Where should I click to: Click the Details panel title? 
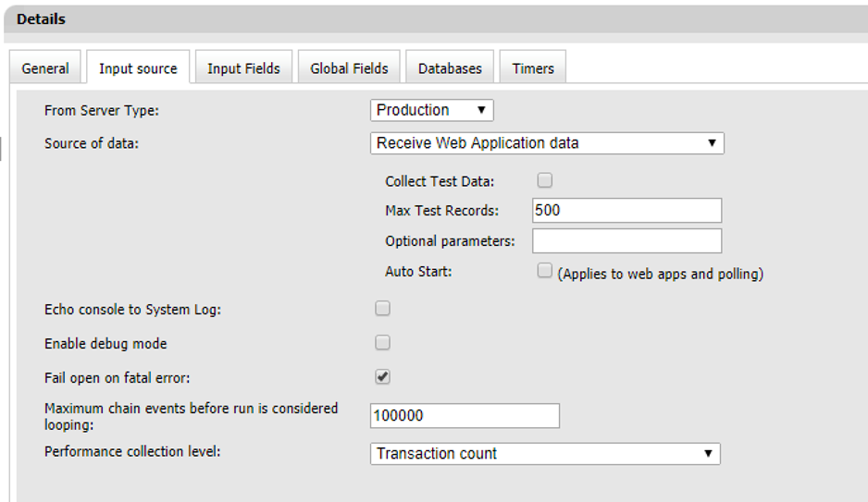pyautogui.click(x=41, y=18)
